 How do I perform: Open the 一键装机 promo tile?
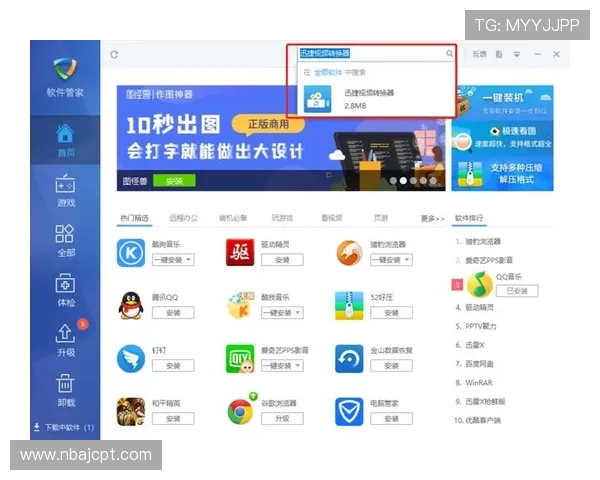coord(502,102)
